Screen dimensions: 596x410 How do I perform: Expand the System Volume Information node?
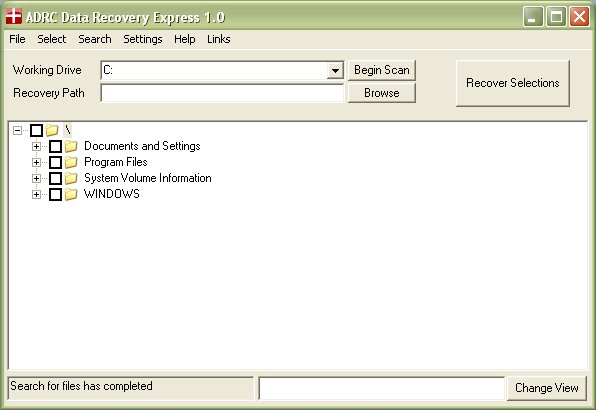(x=36, y=178)
